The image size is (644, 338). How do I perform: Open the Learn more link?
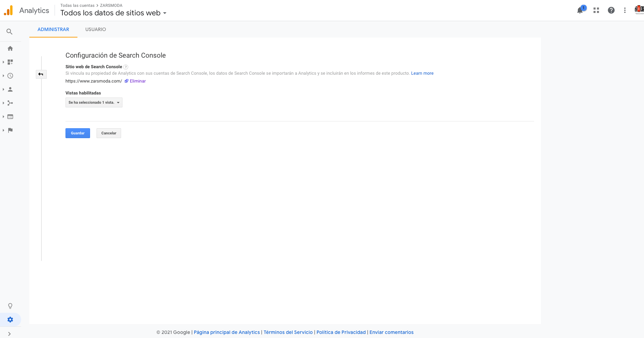pos(422,73)
